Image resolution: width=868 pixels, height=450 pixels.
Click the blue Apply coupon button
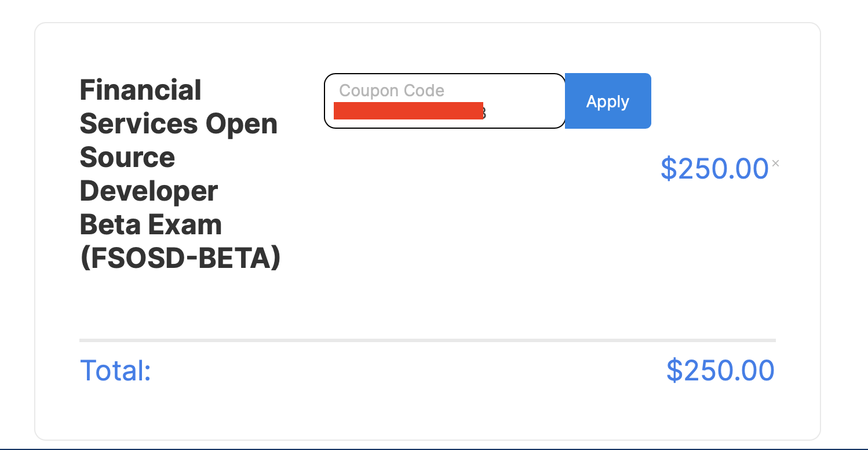[x=608, y=101]
